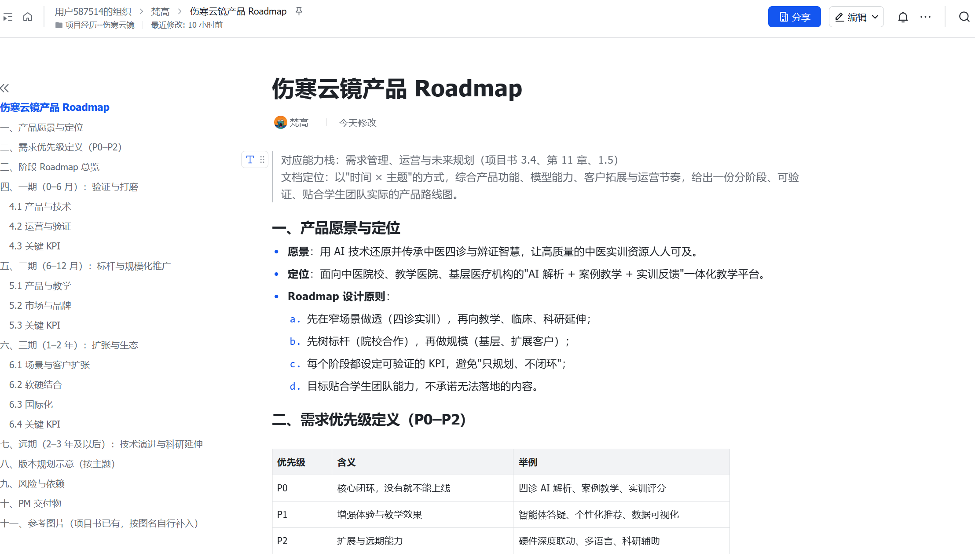Jump to 七、远期 技术演进与科研延伸
975x560 pixels.
(x=102, y=444)
